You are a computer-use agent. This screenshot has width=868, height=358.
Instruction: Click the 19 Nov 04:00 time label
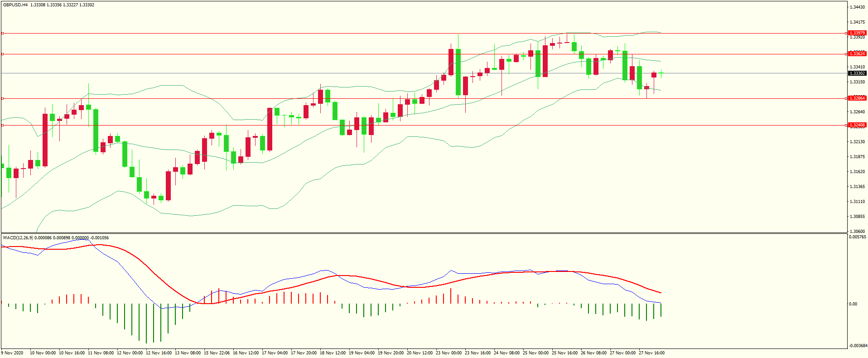coord(362,353)
